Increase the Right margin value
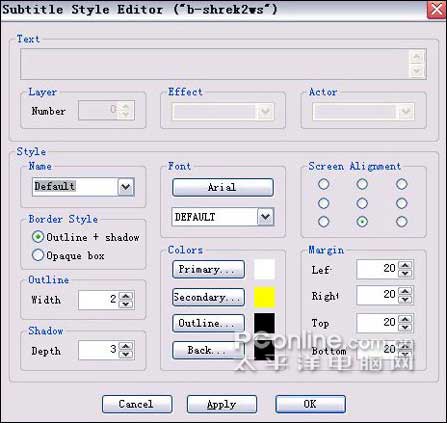Image resolution: width=447 pixels, height=423 pixels. 405,291
